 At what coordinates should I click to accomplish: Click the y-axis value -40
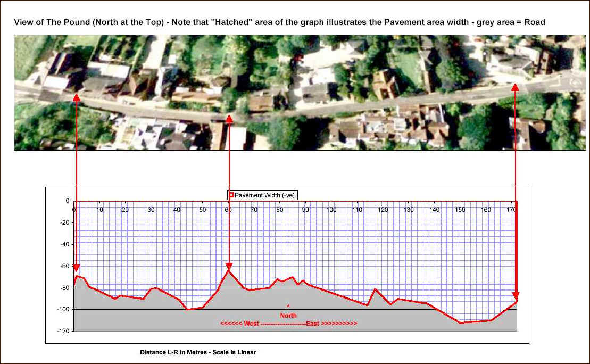coord(65,244)
